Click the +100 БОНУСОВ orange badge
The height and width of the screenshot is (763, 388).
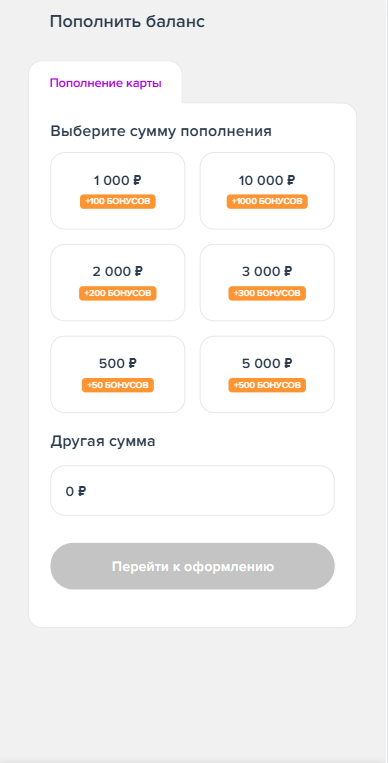[118, 201]
